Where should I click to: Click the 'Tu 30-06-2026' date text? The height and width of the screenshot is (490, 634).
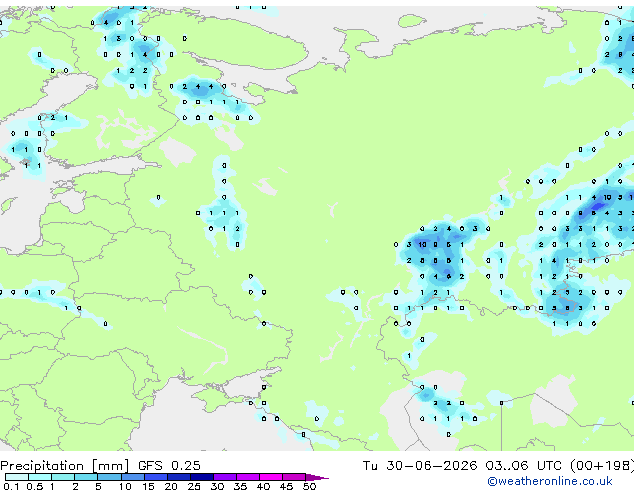420,466
